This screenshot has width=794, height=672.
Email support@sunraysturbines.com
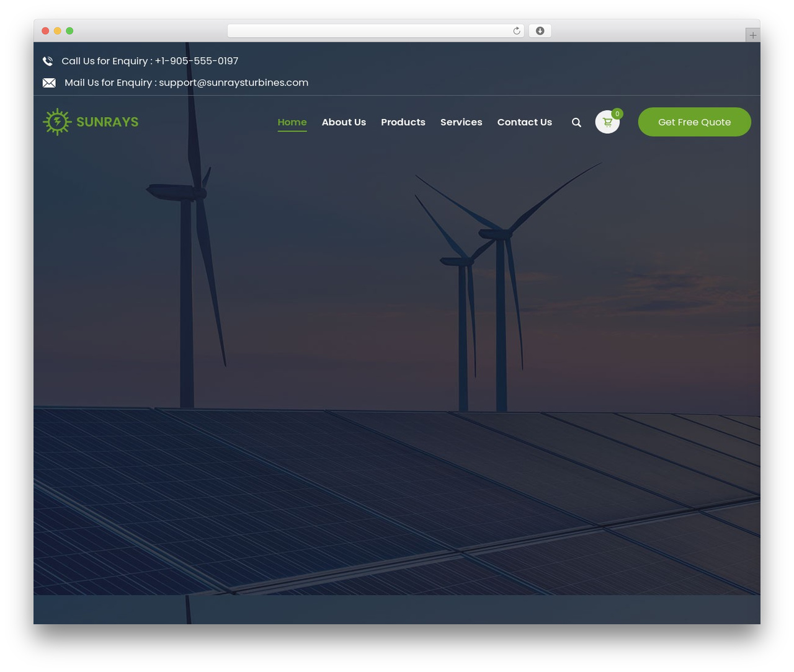click(x=233, y=83)
